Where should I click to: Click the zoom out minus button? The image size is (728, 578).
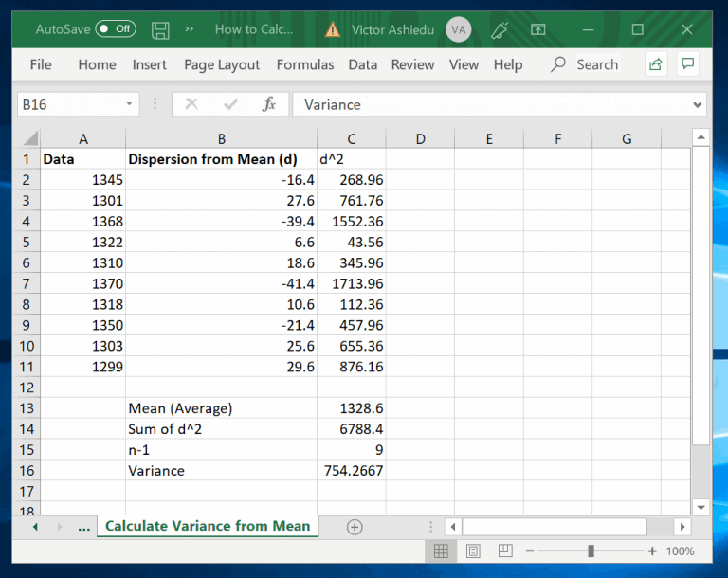click(x=530, y=551)
